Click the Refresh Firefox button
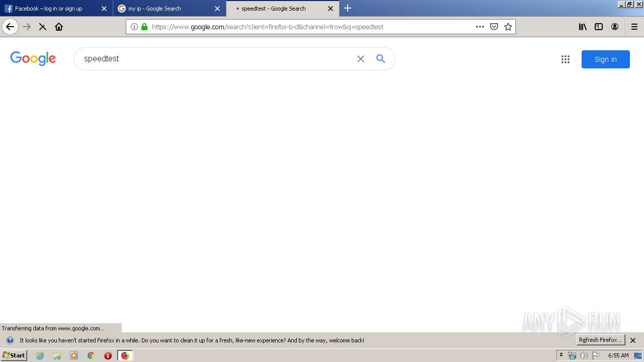Viewport: 644px width, 362px height. tap(601, 340)
